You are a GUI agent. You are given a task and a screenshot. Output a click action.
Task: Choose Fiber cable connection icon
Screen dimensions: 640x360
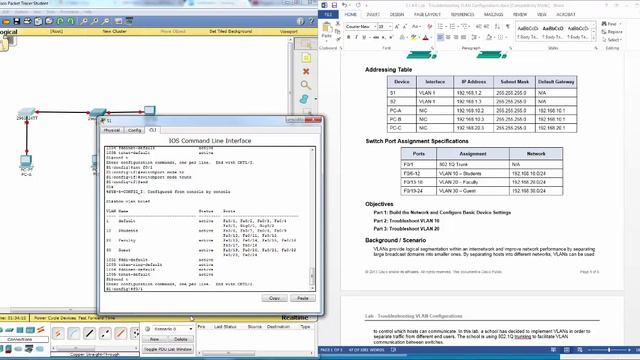point(120,333)
